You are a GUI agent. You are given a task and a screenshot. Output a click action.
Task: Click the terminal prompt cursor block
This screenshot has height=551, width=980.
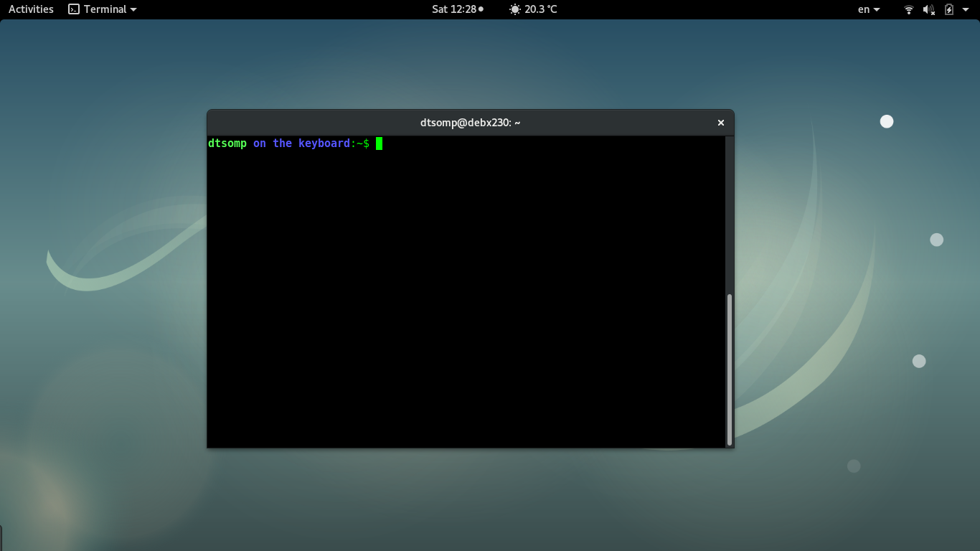tap(378, 143)
